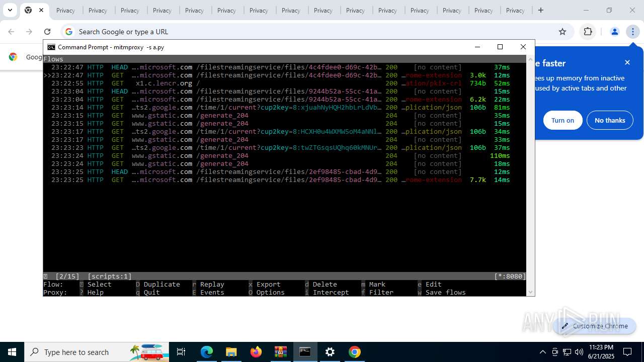Show hidden tray icons chevron
The height and width of the screenshot is (362, 644).
point(542,352)
